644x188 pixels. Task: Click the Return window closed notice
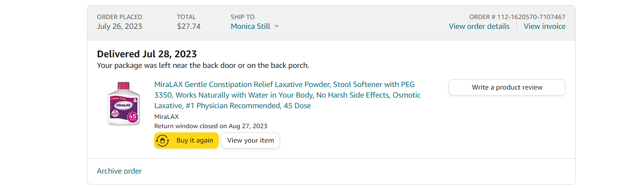(x=211, y=126)
